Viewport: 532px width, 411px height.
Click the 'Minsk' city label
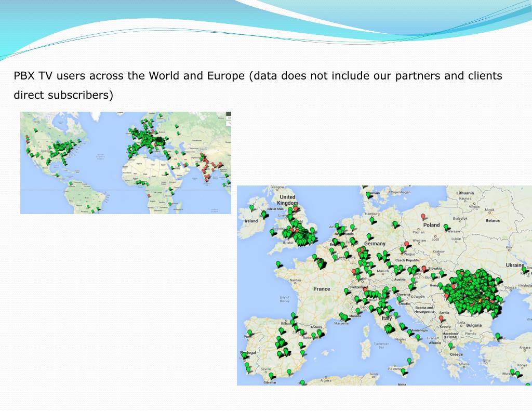tap(489, 209)
